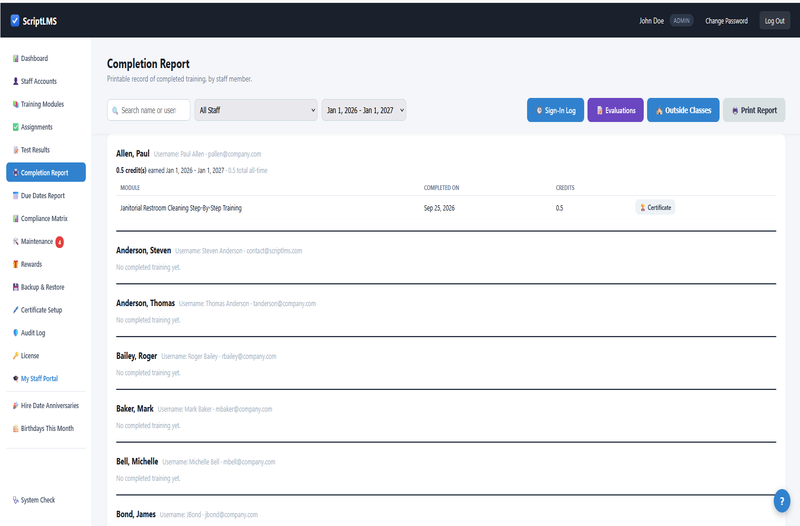The width and height of the screenshot is (800, 526).
Task: Click the Backup & Restore disk icon
Action: point(16,287)
